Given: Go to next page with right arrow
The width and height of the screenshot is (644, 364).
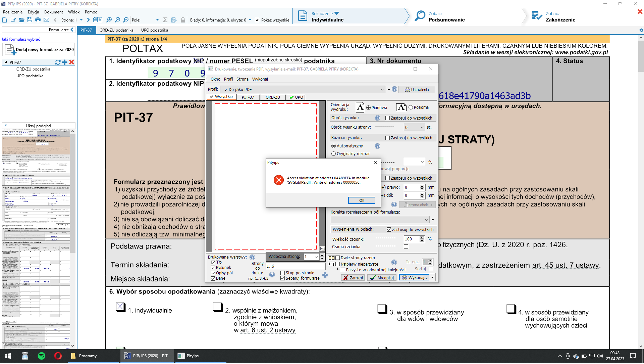Looking at the screenshot, I should [x=88, y=20].
